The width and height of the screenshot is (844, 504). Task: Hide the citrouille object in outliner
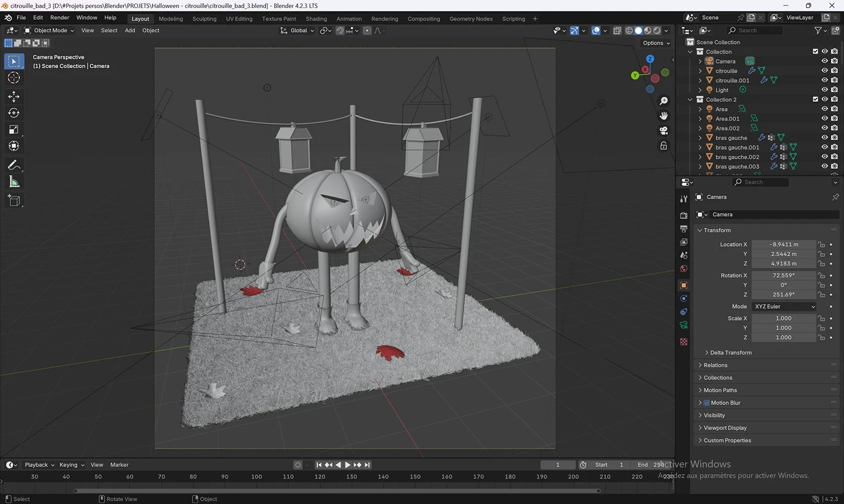[824, 71]
